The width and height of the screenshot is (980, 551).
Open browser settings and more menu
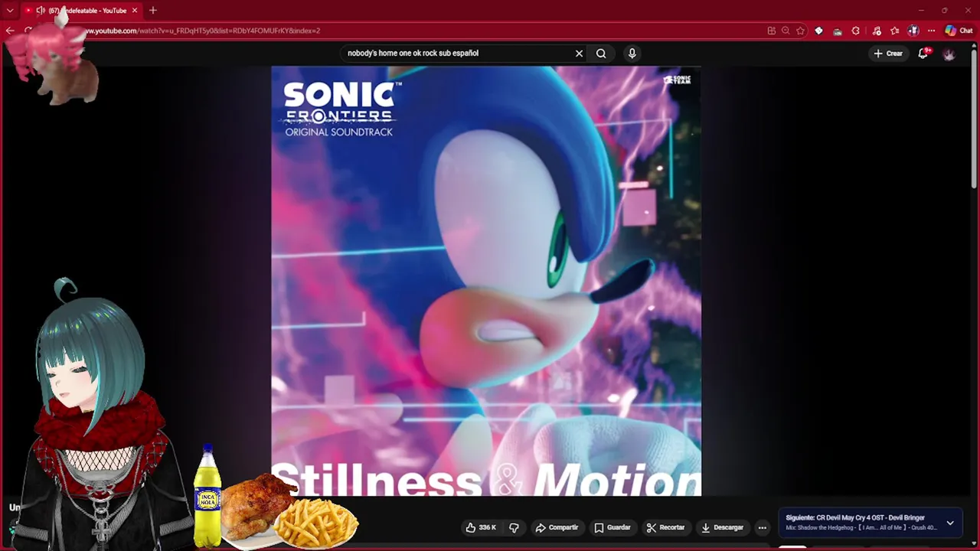click(931, 31)
